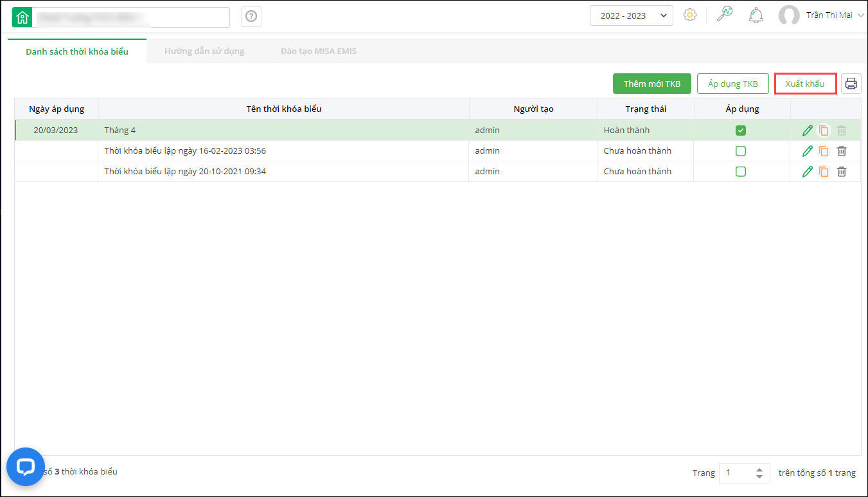Select the date cell 20/03/2023
This screenshot has width=868, height=497.
click(56, 131)
